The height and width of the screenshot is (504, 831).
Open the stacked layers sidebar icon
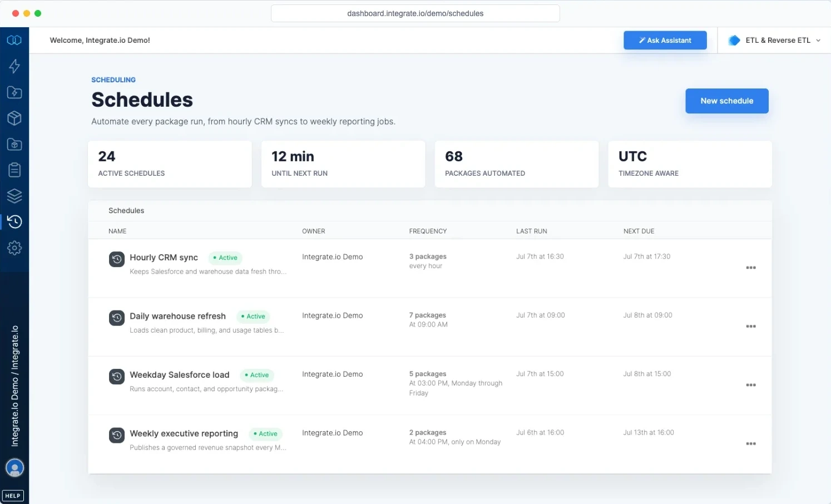click(x=14, y=196)
